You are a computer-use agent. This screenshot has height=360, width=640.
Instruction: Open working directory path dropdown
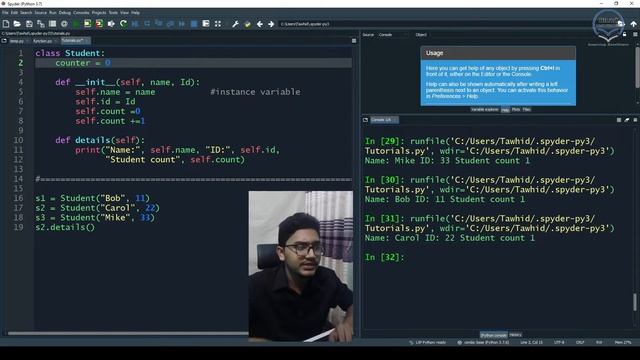tap(447, 24)
